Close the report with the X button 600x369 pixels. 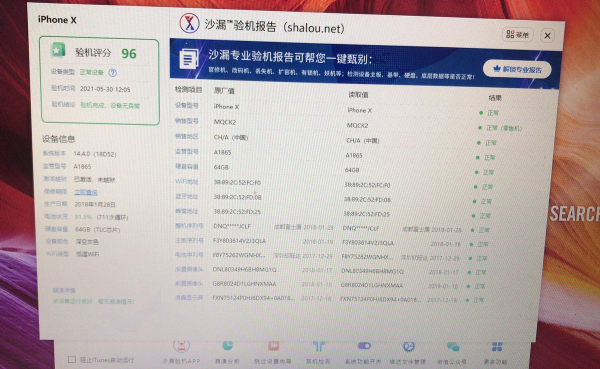547,36
